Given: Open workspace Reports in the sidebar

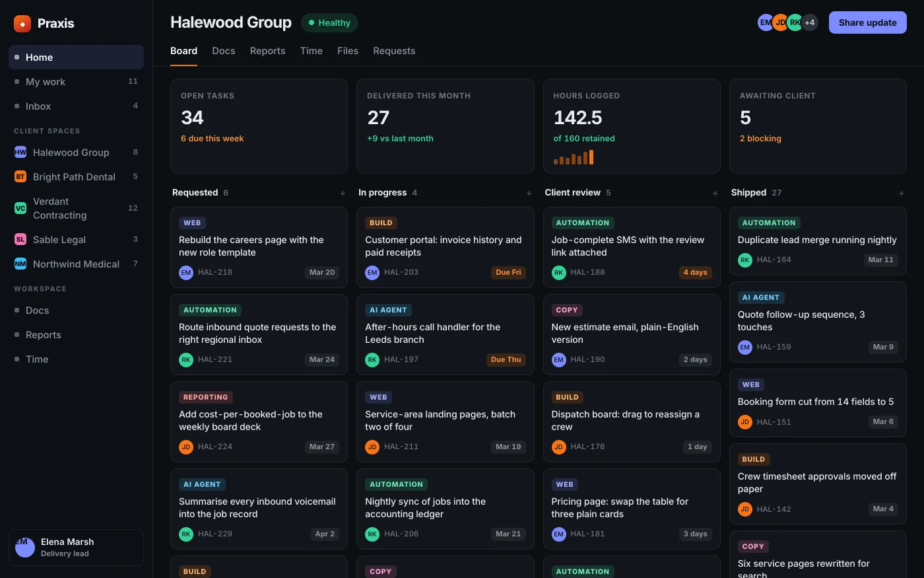Looking at the screenshot, I should [76, 335].
